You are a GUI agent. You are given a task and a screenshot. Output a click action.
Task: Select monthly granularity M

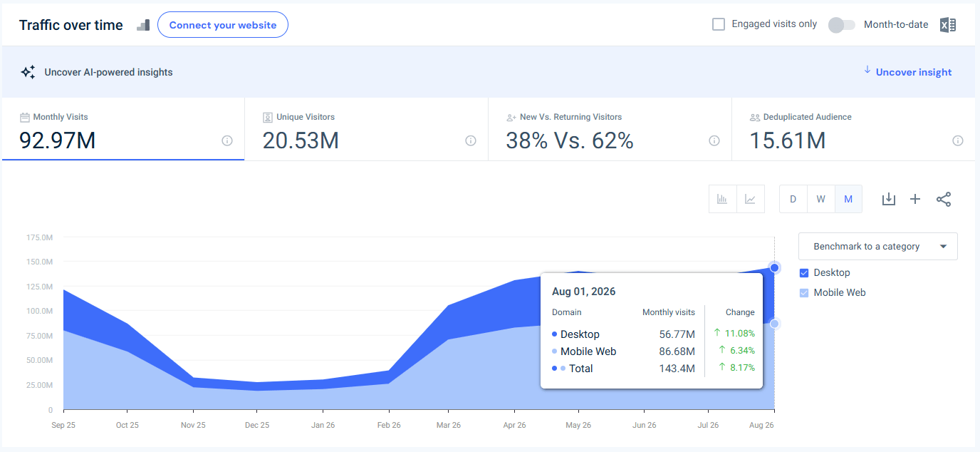848,199
